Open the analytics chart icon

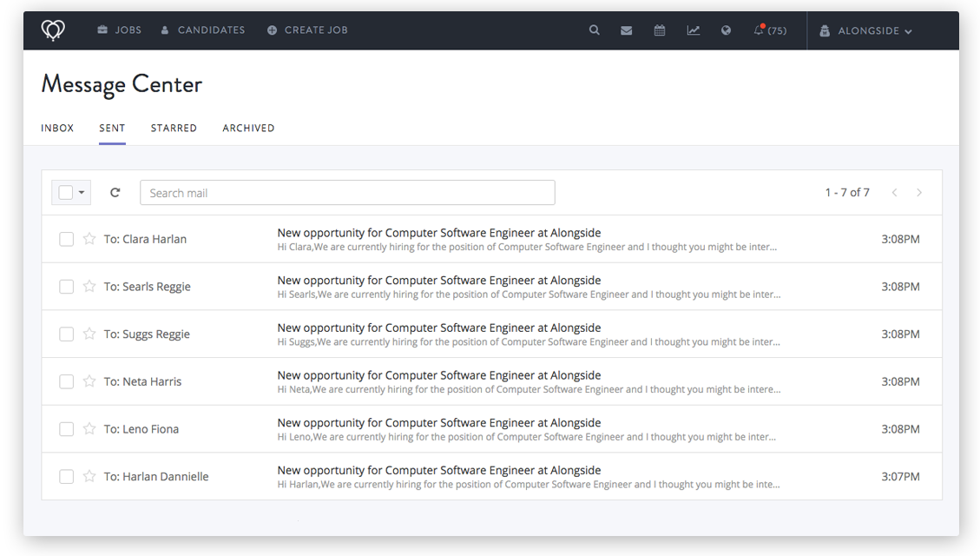click(693, 30)
